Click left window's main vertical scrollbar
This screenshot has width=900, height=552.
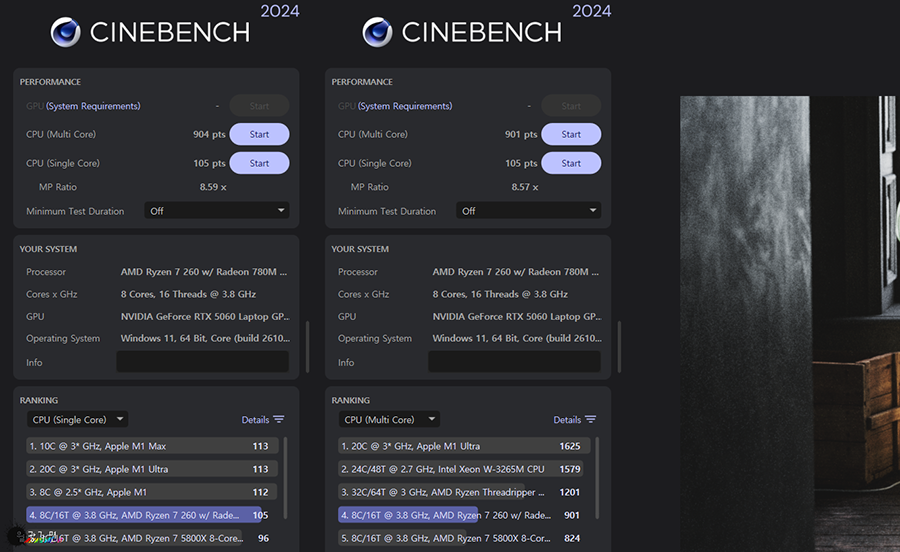click(x=308, y=347)
